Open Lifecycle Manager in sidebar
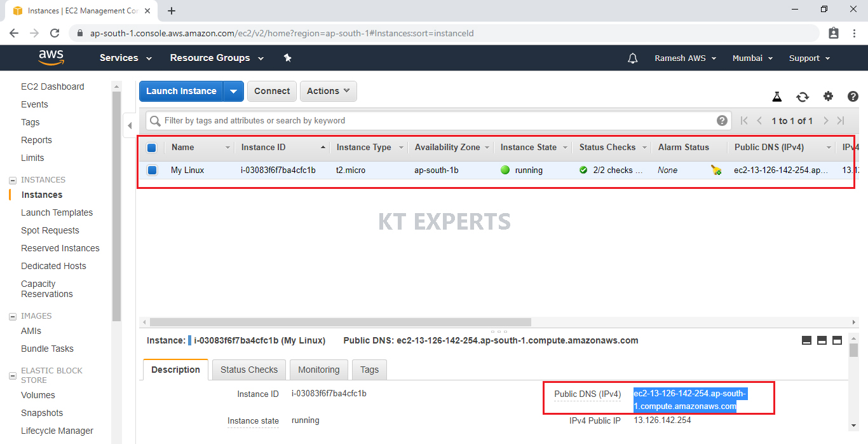This screenshot has height=444, width=868. pyautogui.click(x=57, y=431)
